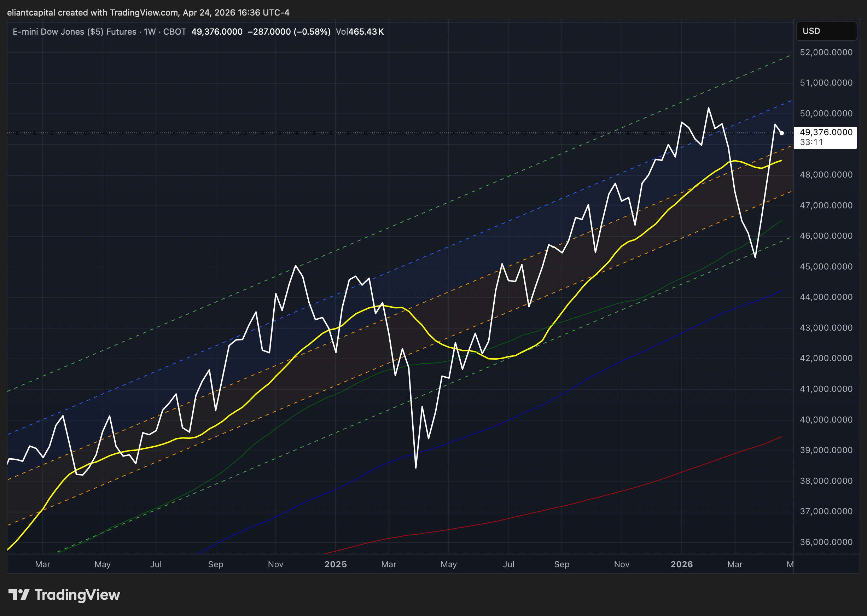Screen dimensions: 867x616
Task: Click the 1W interval label
Action: pyautogui.click(x=150, y=32)
